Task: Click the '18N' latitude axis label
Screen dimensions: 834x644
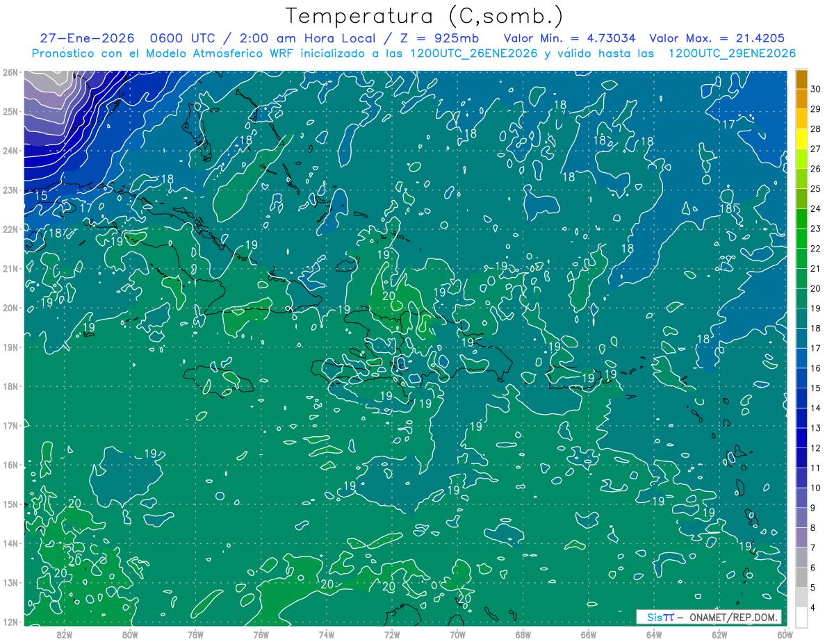Action: point(10,386)
